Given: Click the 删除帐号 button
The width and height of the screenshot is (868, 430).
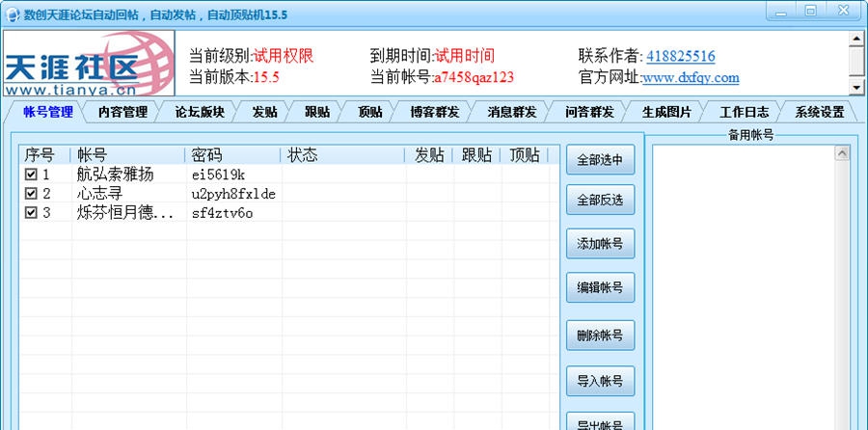Looking at the screenshot, I should pyautogui.click(x=600, y=336).
